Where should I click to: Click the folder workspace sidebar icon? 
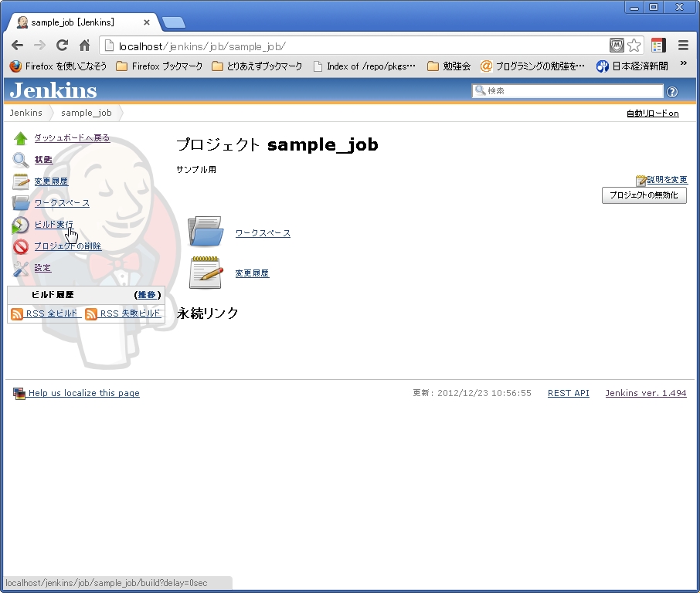[21, 203]
